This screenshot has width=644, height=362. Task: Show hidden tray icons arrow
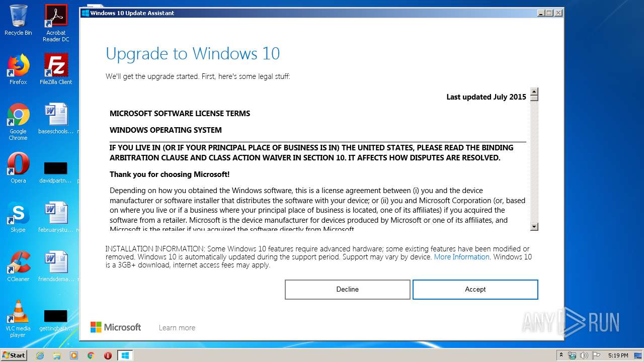(x=561, y=355)
